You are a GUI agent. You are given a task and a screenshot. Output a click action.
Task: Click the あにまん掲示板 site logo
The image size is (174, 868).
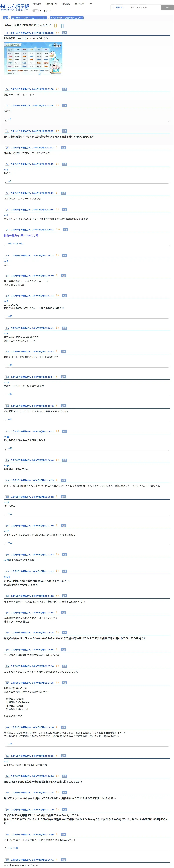14,7
